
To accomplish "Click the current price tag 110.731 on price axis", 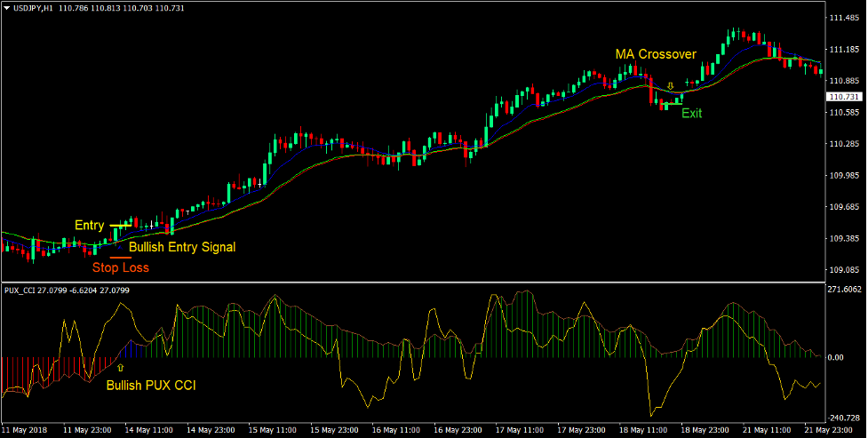I will tap(844, 97).
